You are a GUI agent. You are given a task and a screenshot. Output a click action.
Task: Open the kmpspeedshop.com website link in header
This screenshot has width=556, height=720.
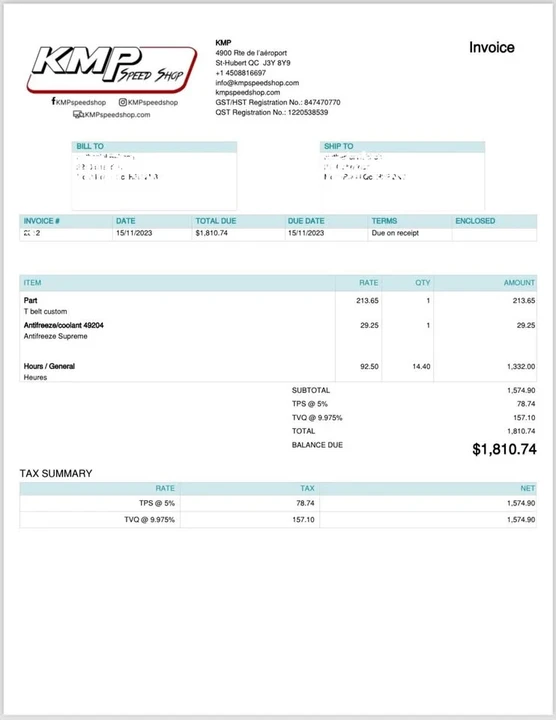(x=247, y=92)
